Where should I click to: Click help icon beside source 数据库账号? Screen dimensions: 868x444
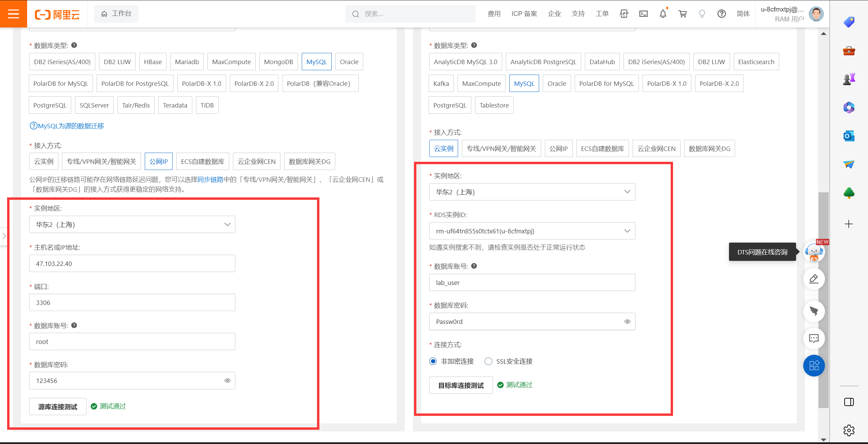coord(74,325)
